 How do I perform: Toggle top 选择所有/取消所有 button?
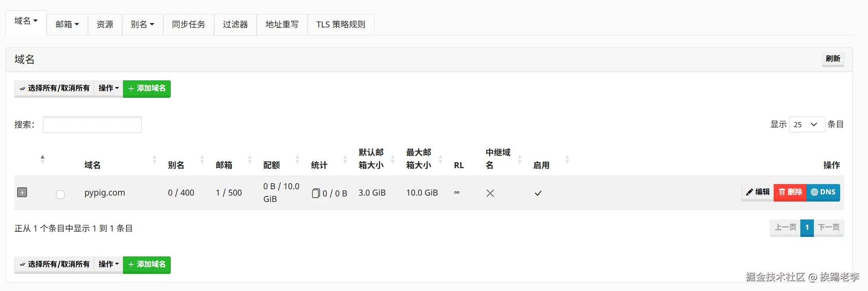(55, 88)
